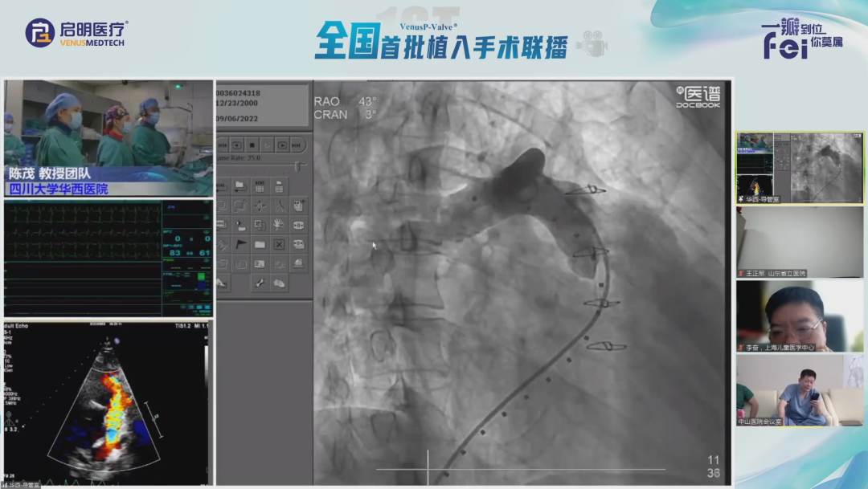Click the flag marker tool icon
Viewport: 868px width, 489px height.
pyautogui.click(x=240, y=243)
